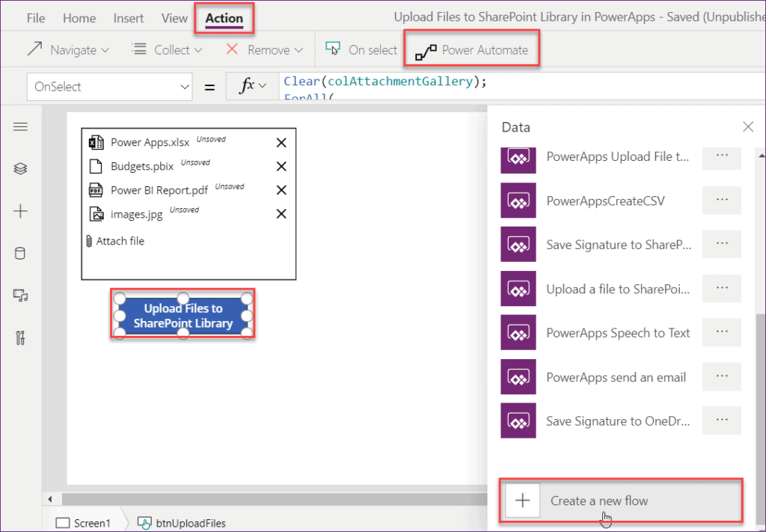
Task: Open options for Save Signature to OneDrive flow
Action: click(720, 421)
